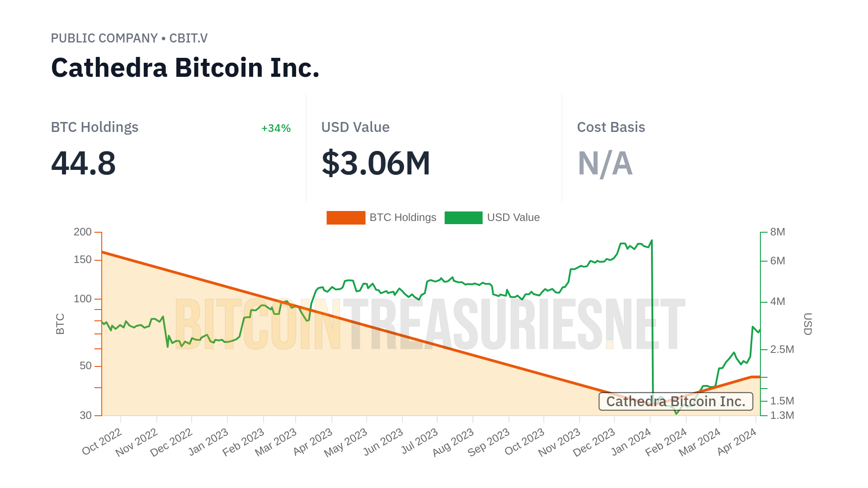The height and width of the screenshot is (488, 868).
Task: Click the N/A cost basis value
Action: [605, 163]
